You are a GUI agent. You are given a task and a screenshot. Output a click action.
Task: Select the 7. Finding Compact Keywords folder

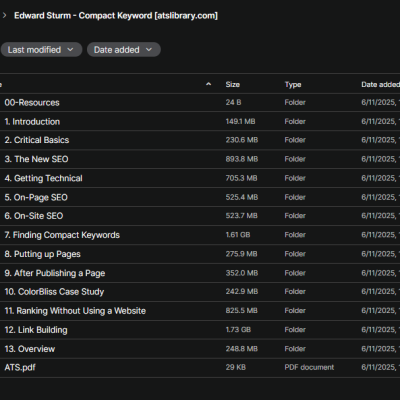point(62,235)
